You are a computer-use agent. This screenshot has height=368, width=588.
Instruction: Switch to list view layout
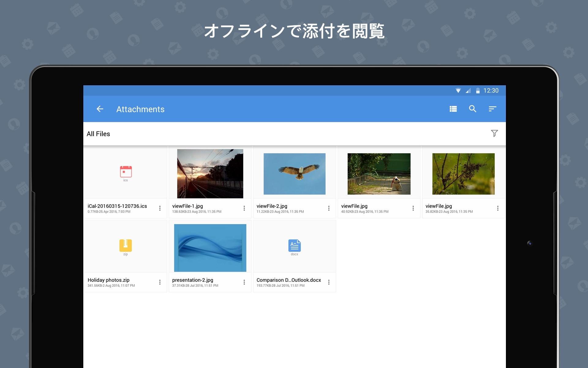pos(453,109)
